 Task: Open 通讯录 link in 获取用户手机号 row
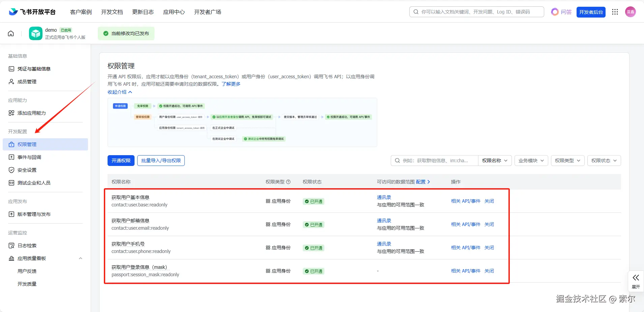(384, 244)
